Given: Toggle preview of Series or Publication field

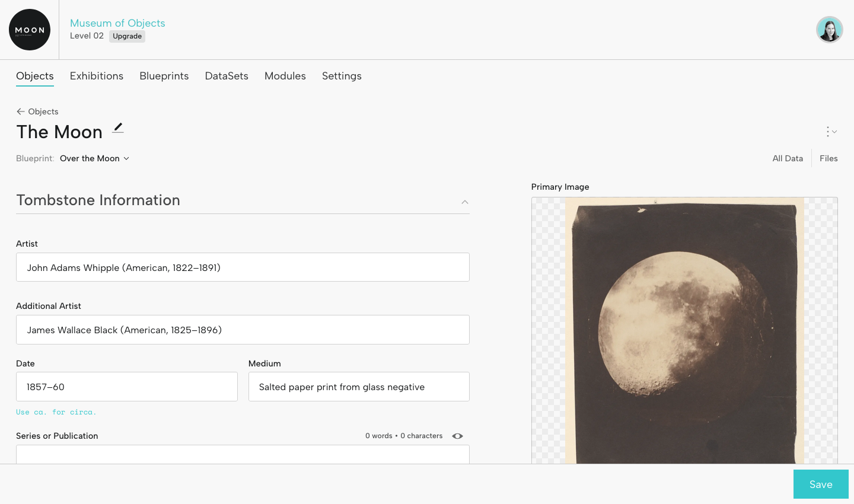Looking at the screenshot, I should click(x=457, y=436).
